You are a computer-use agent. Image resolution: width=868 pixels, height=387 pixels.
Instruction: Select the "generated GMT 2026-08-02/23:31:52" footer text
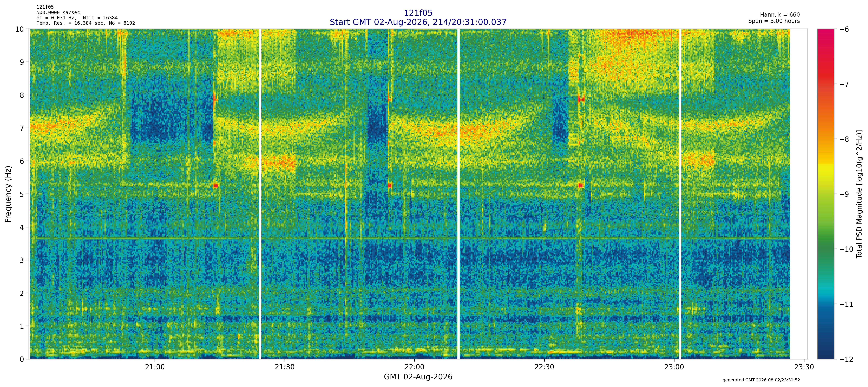pyautogui.click(x=761, y=380)
